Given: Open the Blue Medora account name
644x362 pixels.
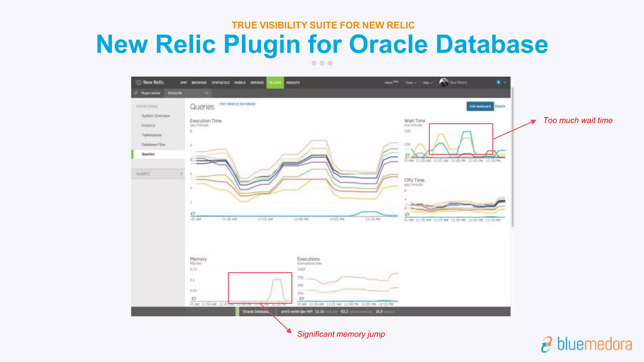Looking at the screenshot, I should (x=458, y=83).
